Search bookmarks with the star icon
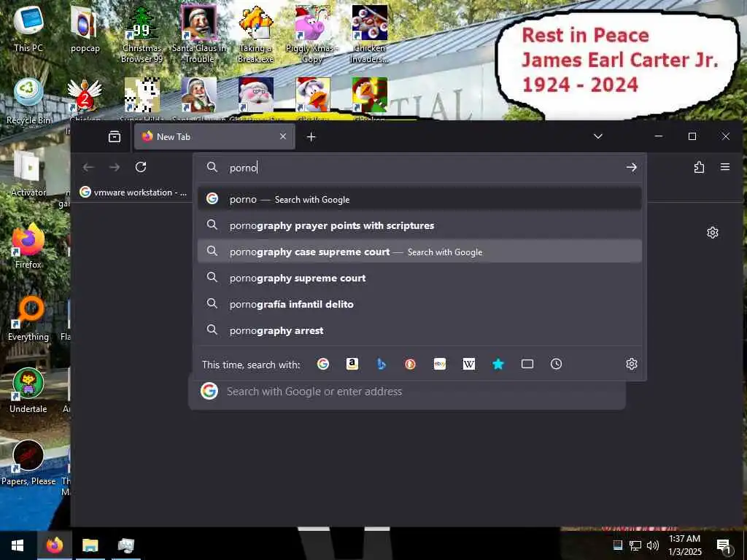747x560 pixels. click(x=498, y=365)
